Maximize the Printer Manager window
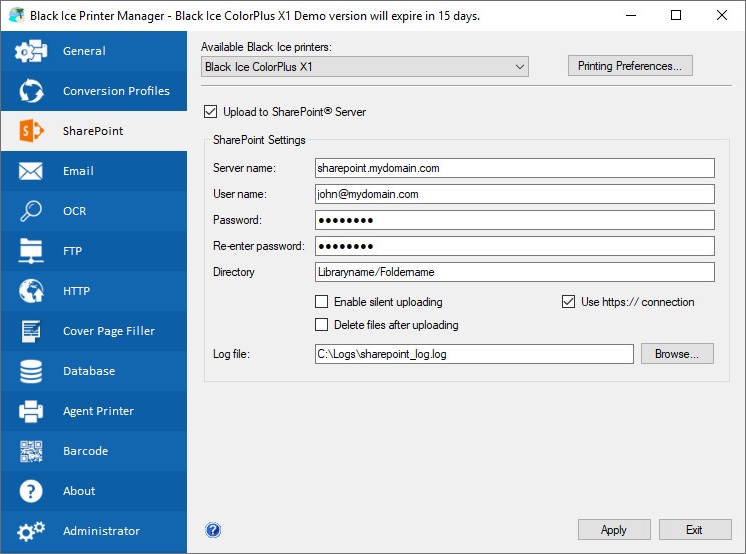The width and height of the screenshot is (746, 554). pos(676,15)
